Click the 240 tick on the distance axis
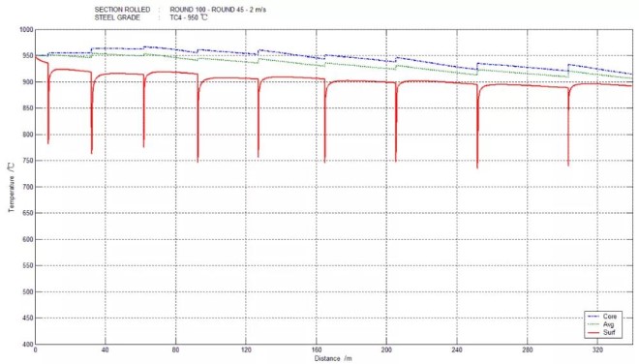The width and height of the screenshot is (639, 364). (x=457, y=350)
